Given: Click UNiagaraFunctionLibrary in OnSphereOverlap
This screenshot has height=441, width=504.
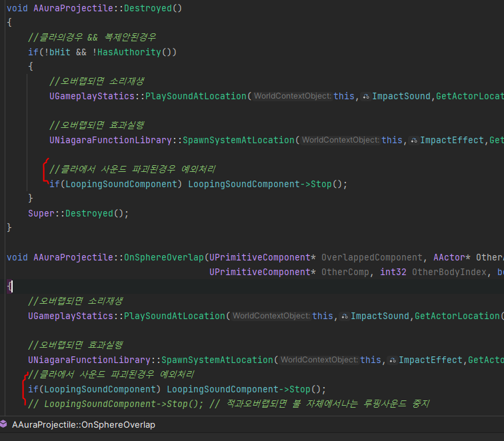Looking at the screenshot, I should (89, 360).
